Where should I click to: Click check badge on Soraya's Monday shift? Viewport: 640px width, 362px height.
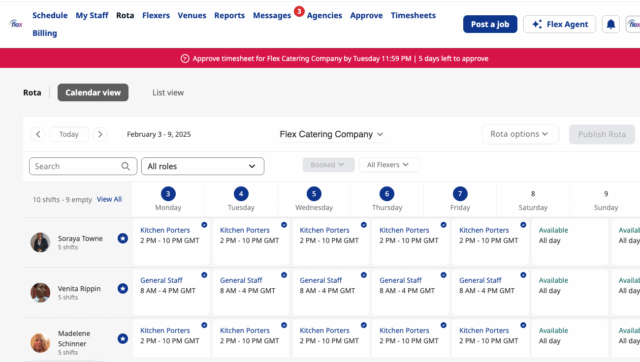pos(204,225)
